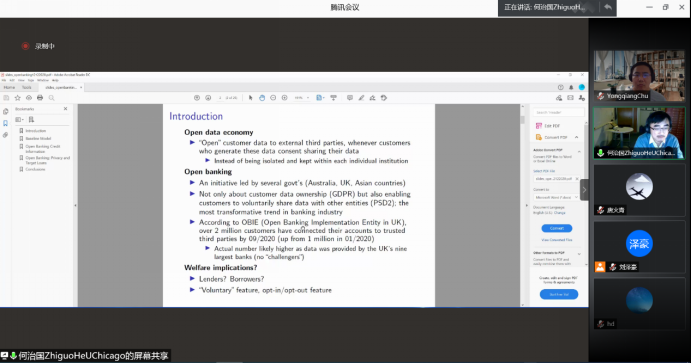This screenshot has height=364, width=691.
Task: Go to previous page with up arrow icon
Action: [x=197, y=98]
